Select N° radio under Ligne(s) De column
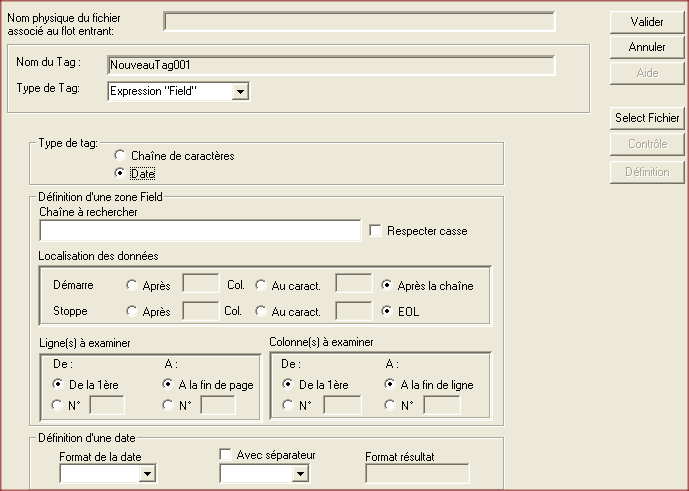This screenshot has width=689, height=491. (x=58, y=405)
